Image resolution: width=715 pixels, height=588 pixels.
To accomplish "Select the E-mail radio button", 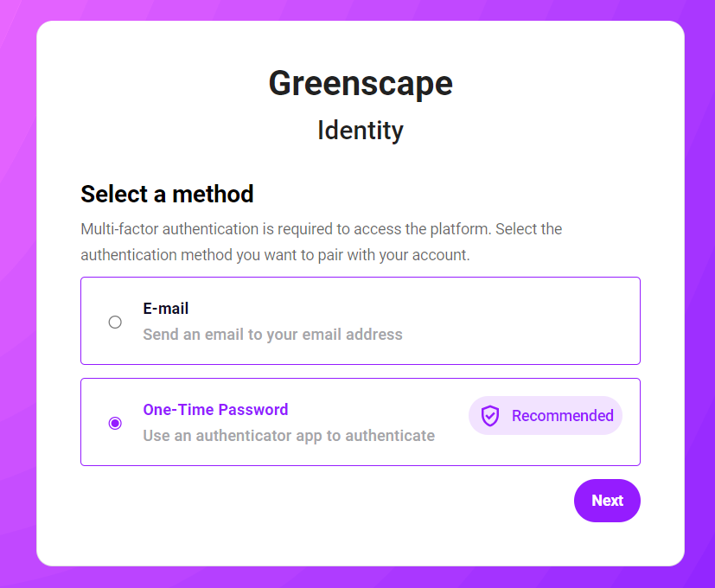I will 115,322.
